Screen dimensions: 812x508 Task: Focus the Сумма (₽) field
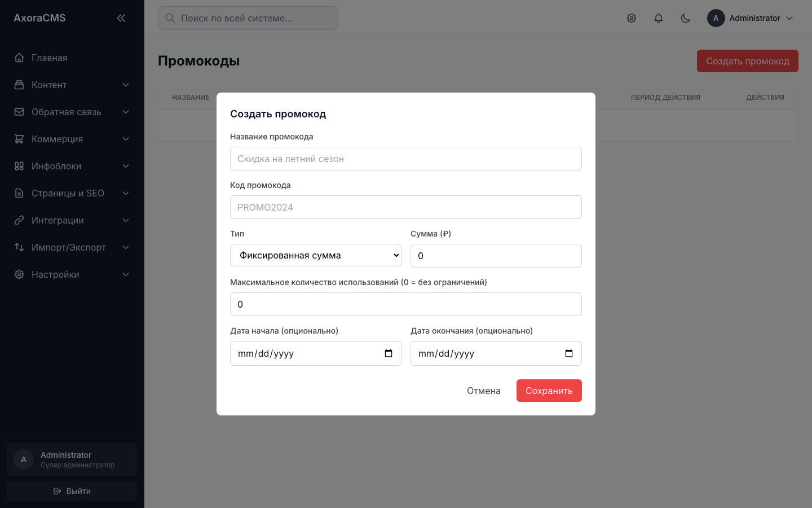click(x=496, y=256)
